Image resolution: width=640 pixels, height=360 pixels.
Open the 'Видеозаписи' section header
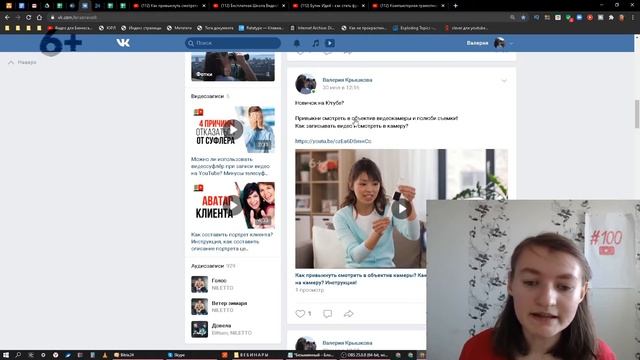(207, 96)
